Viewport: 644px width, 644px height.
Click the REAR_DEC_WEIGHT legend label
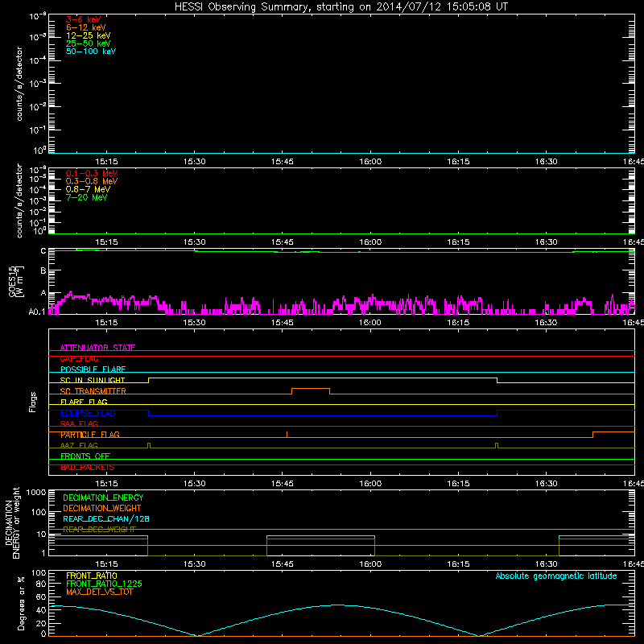click(x=99, y=530)
